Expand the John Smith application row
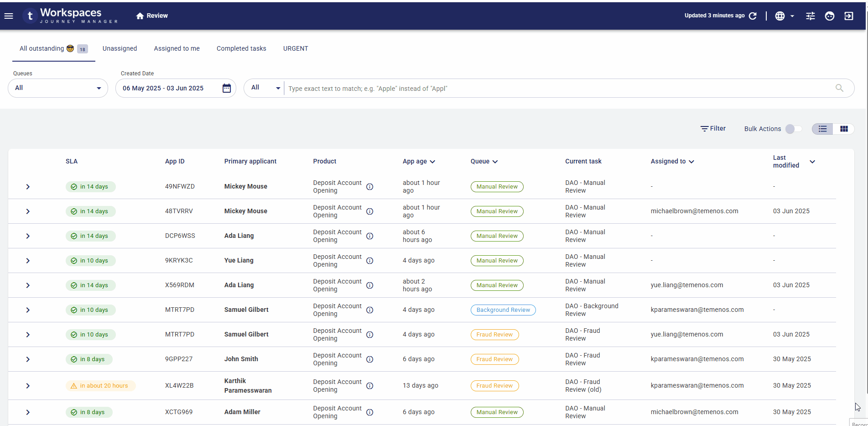Image resolution: width=868 pixels, height=426 pixels. (x=28, y=359)
